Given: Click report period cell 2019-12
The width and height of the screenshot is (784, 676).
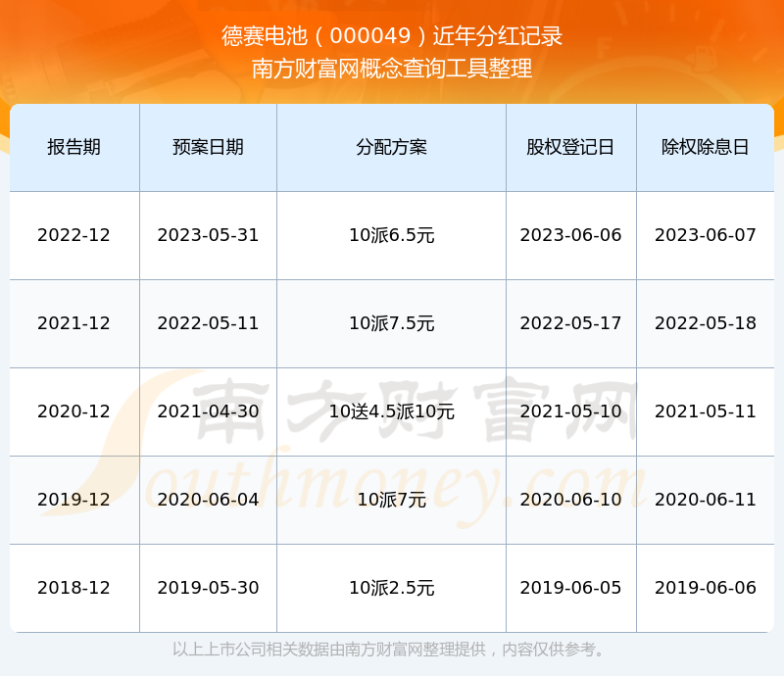Looking at the screenshot, I should click(x=73, y=500).
